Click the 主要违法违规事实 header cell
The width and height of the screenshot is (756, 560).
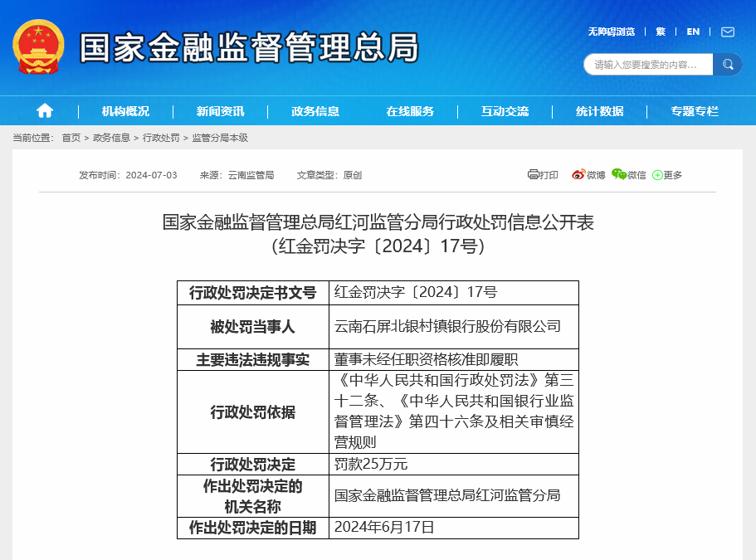pos(252,359)
